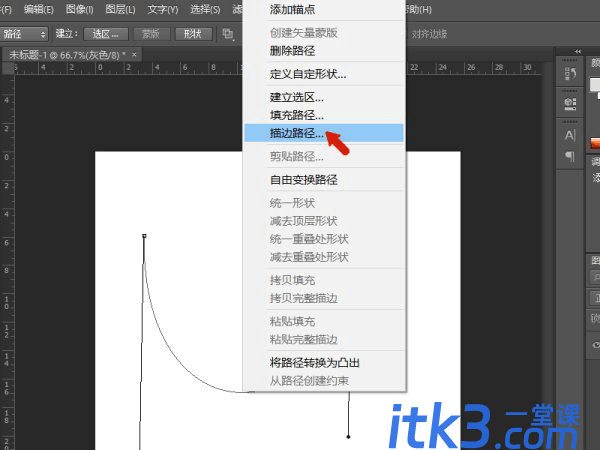Click the bottom right path anchor point
This screenshot has width=600, height=450.
[348, 436]
